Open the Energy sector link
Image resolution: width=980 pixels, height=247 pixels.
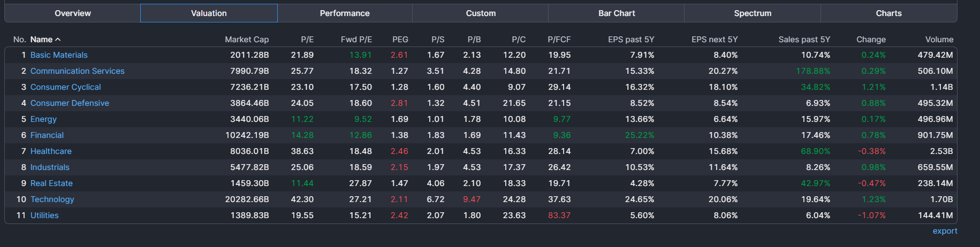tap(43, 119)
